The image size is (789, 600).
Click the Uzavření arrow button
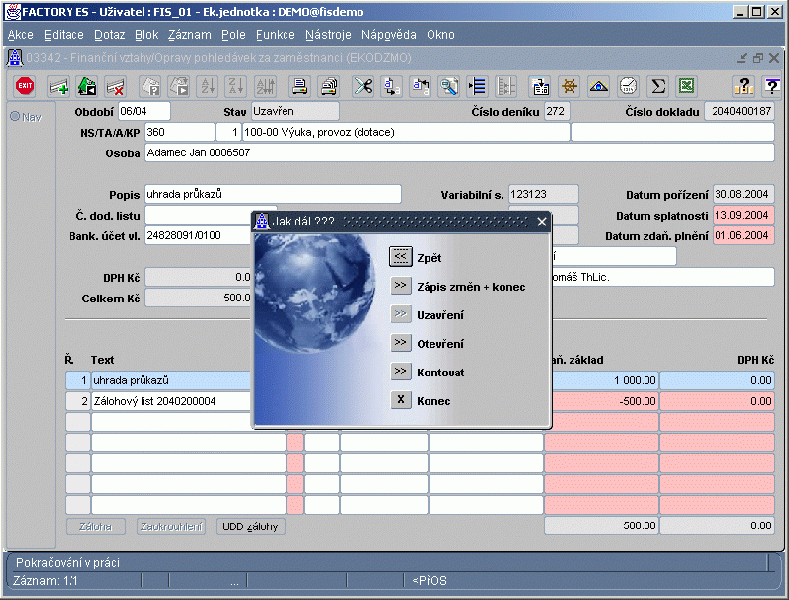click(401, 314)
